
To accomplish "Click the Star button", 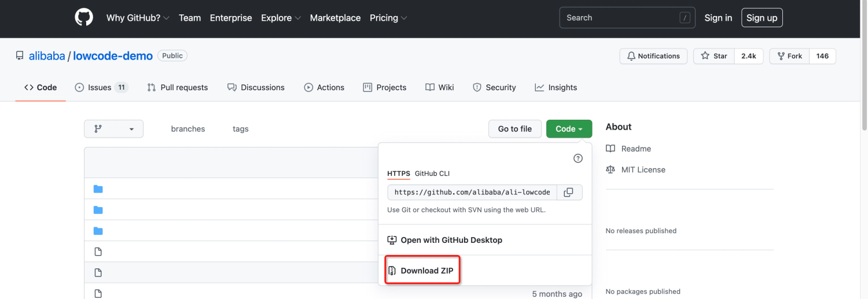I will coord(714,56).
